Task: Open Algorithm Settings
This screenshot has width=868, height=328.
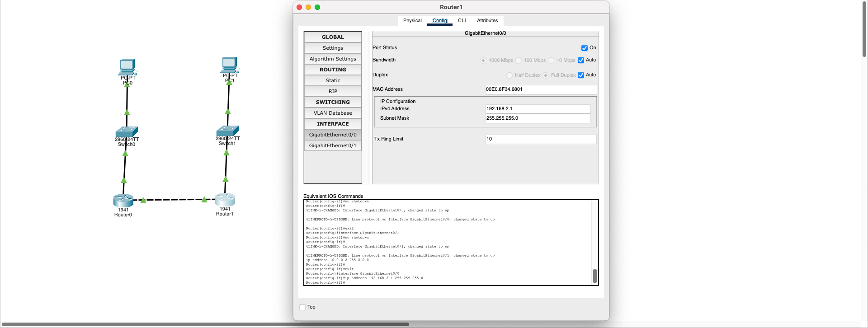Action: pyautogui.click(x=333, y=59)
